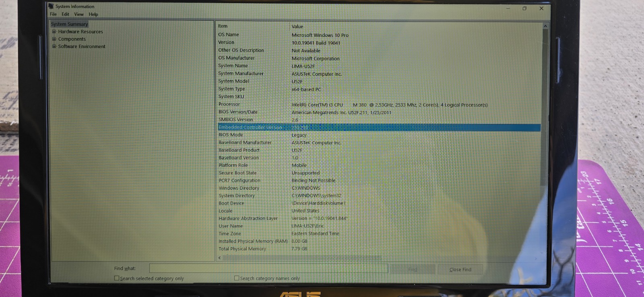
Task: Click the Find button
Action: click(x=413, y=269)
